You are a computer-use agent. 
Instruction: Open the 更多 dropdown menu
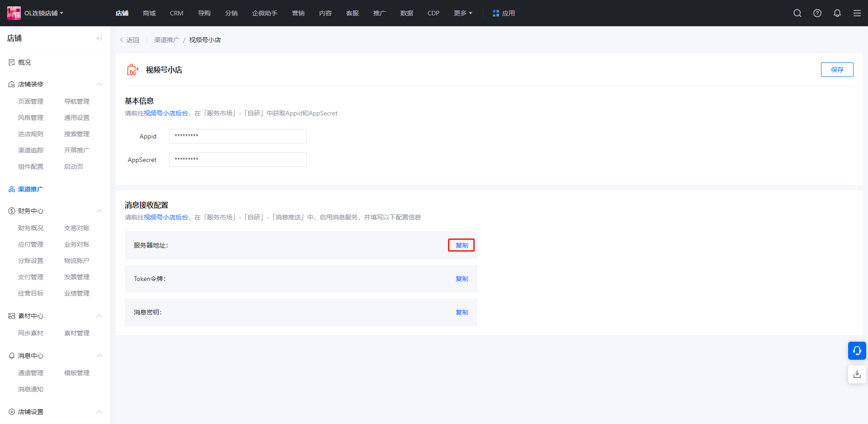click(463, 13)
